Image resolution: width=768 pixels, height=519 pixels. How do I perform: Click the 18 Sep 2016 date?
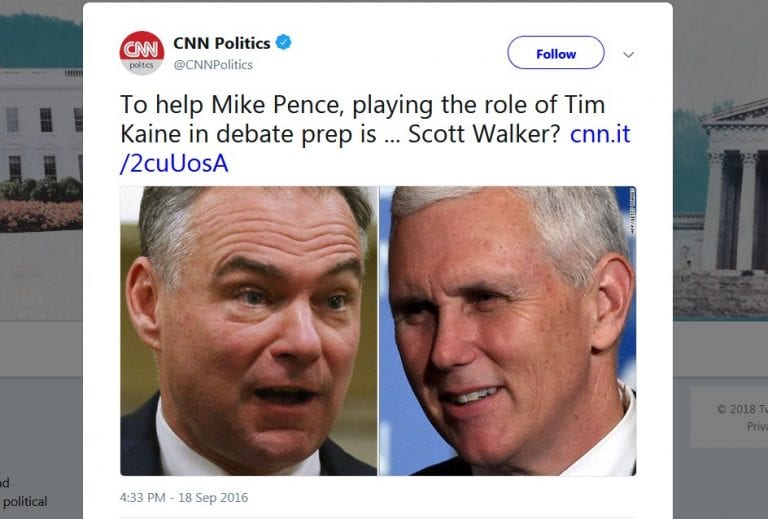coord(214,497)
